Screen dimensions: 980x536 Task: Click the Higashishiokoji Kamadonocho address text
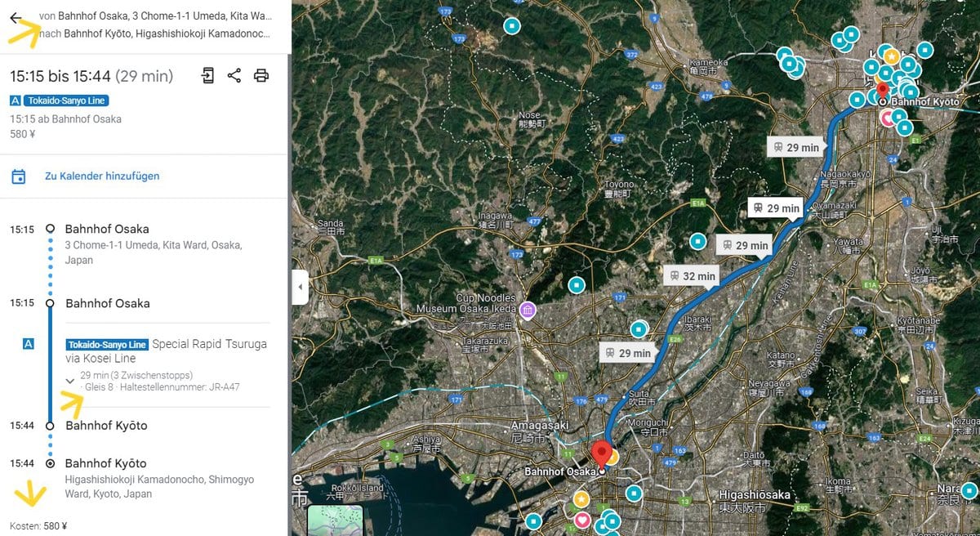pos(159,486)
